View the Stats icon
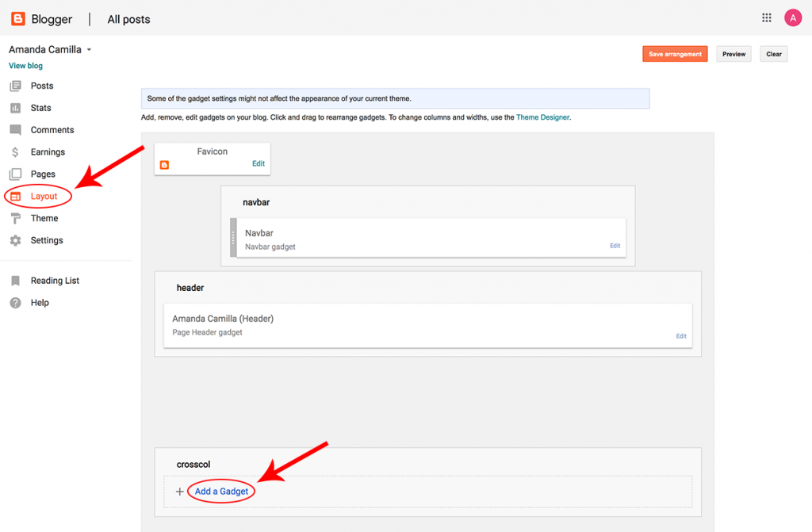812x532 pixels. click(14, 108)
